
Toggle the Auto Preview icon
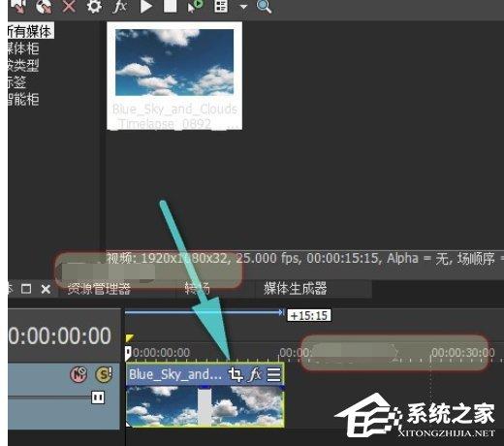click(x=196, y=6)
